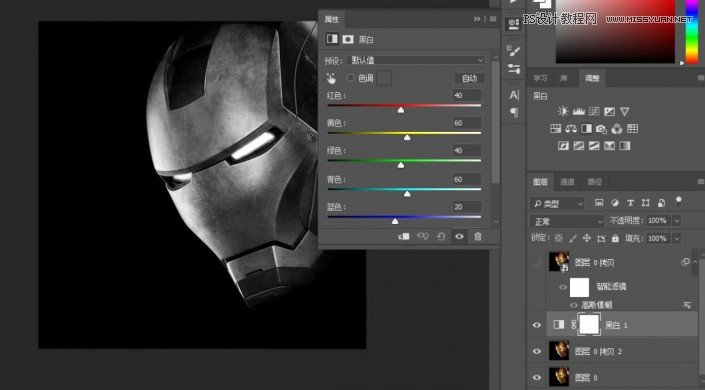This screenshot has width=705, height=390.
Task: Toggle 智能滤镜 smart filters visibility
Action: click(562, 287)
